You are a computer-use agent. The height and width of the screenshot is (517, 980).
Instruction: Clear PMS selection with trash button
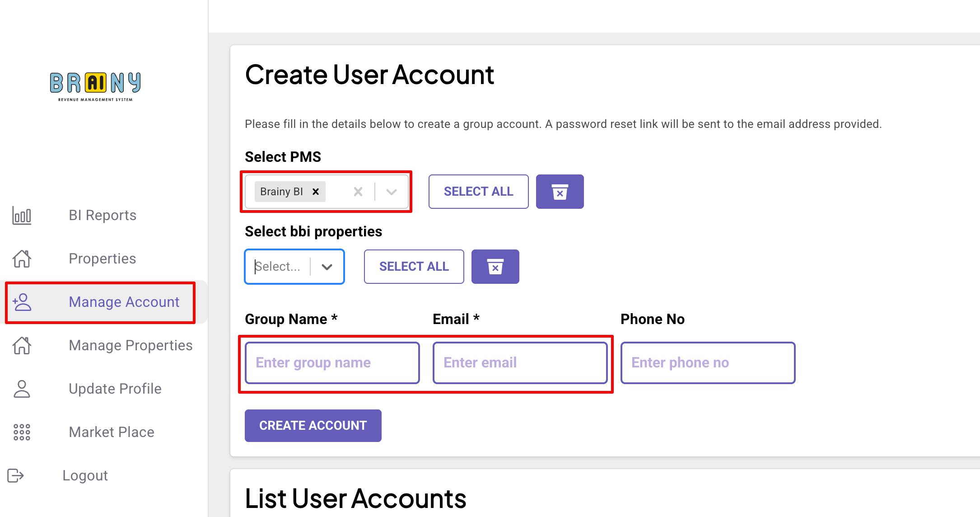coord(560,192)
